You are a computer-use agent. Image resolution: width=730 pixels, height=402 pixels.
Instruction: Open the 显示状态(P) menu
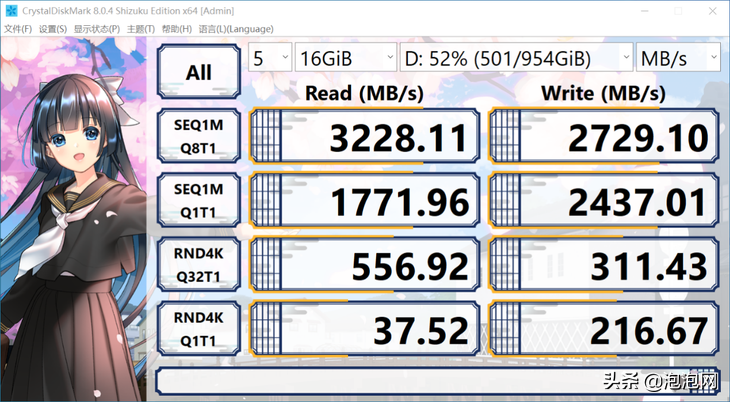tap(96, 29)
